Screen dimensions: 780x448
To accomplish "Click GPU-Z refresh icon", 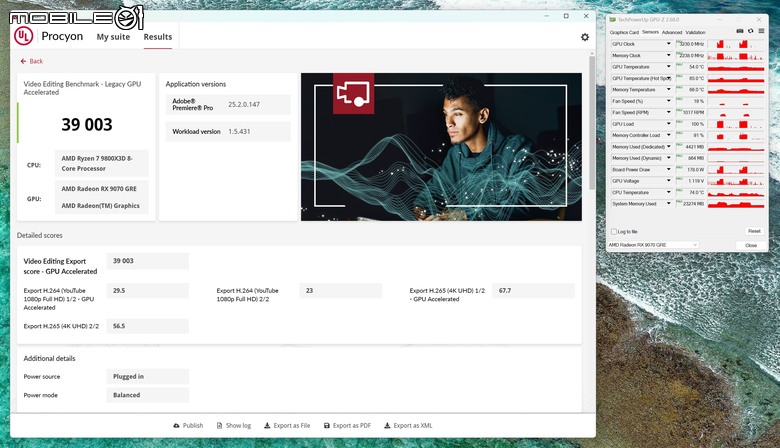I will (x=751, y=31).
